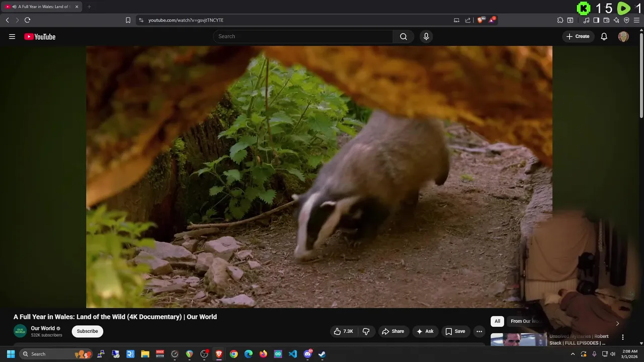Like the video with 7.3K likes
644x362 pixels.
click(343, 331)
